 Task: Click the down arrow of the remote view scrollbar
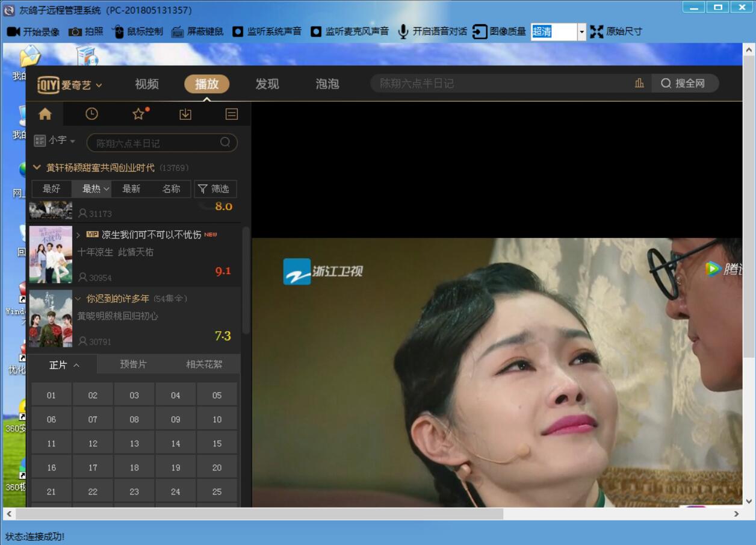[749, 501]
